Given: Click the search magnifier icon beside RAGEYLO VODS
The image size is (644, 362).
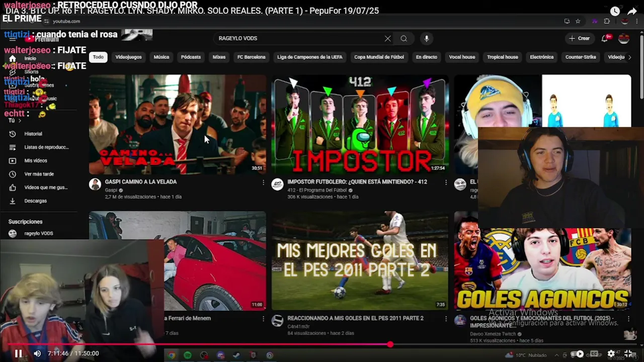Looking at the screenshot, I should [x=404, y=38].
